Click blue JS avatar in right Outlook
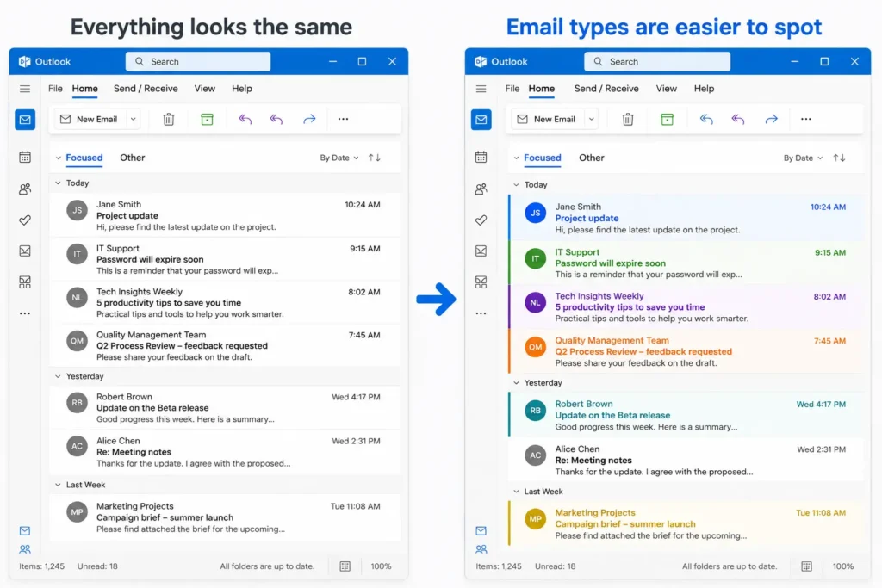Screen dimensions: 882x588 pos(535,213)
